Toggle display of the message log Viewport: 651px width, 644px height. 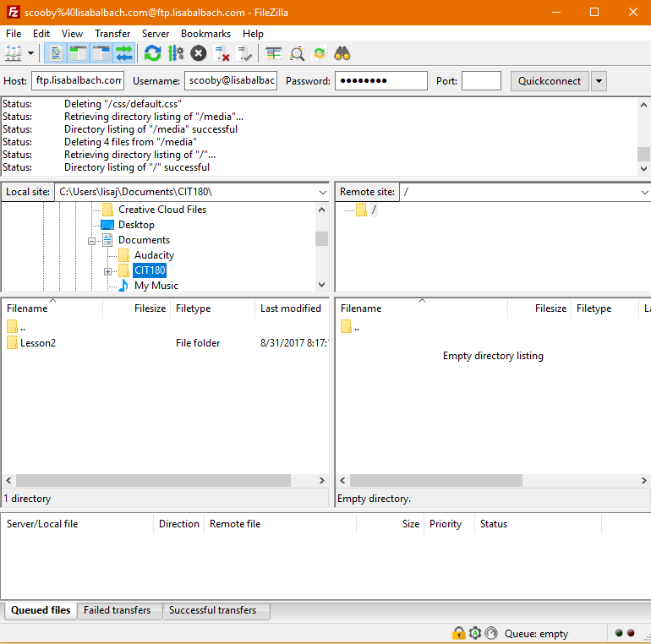click(x=56, y=53)
